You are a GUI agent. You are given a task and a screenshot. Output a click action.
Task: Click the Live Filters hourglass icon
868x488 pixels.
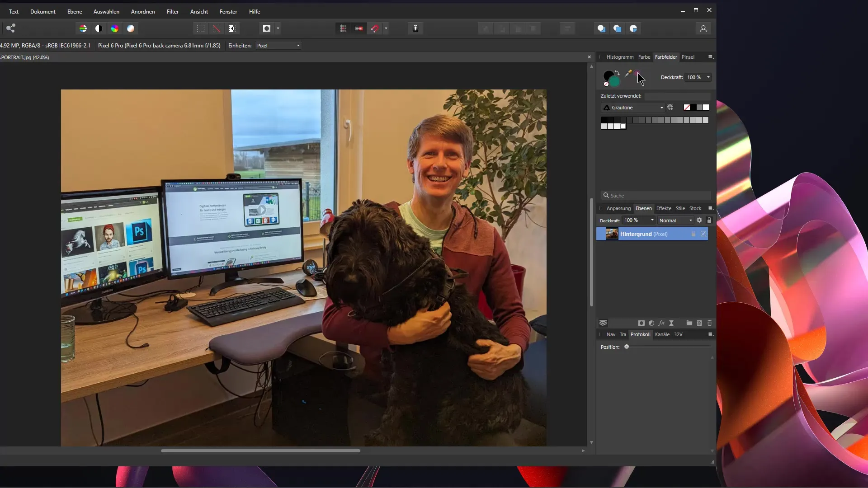point(671,323)
